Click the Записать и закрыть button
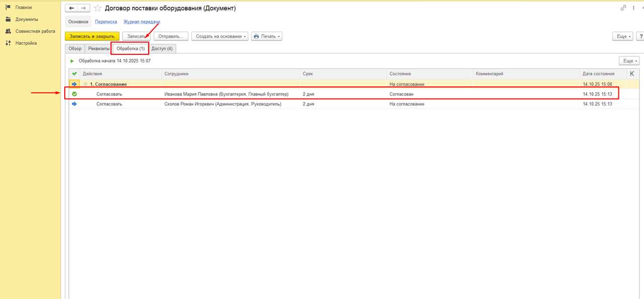 92,36
